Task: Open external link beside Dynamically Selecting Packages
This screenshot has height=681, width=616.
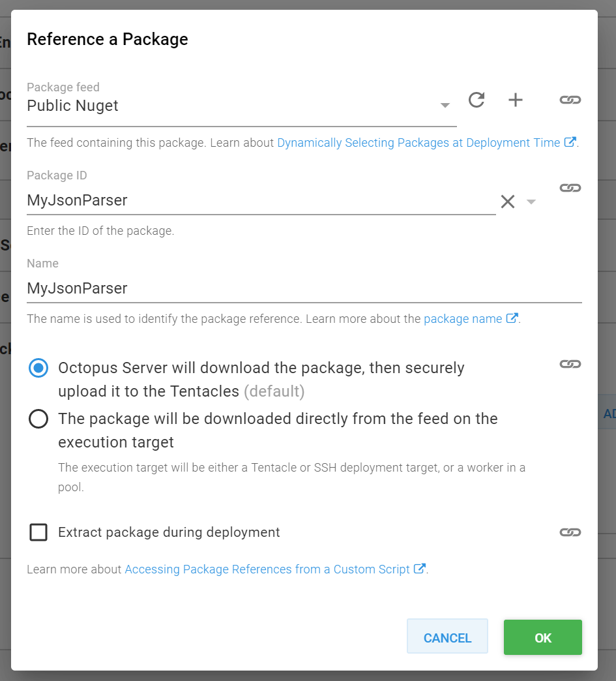Action: point(572,142)
